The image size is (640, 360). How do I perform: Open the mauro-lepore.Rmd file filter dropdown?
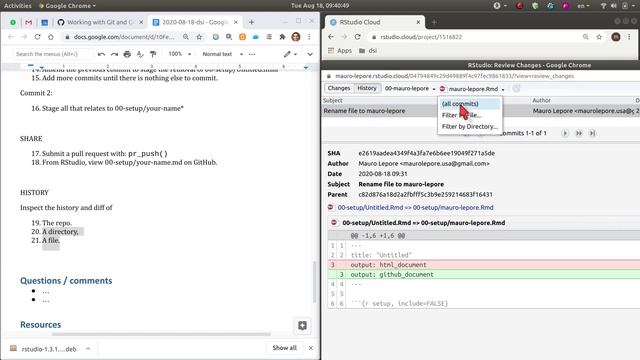tap(472, 89)
